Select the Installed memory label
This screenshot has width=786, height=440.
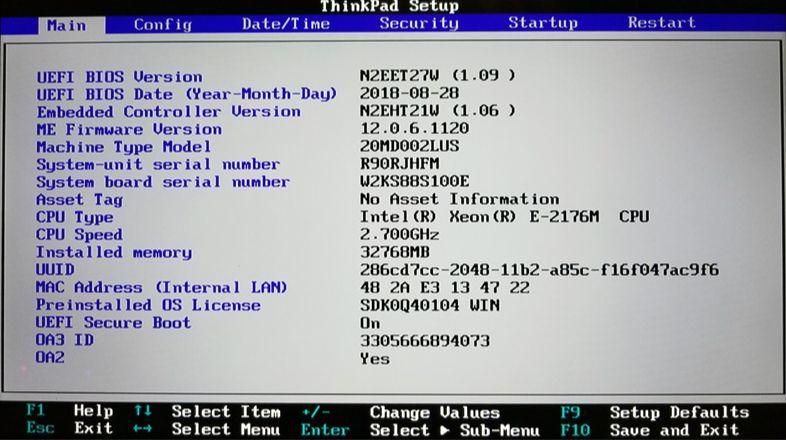click(x=114, y=252)
